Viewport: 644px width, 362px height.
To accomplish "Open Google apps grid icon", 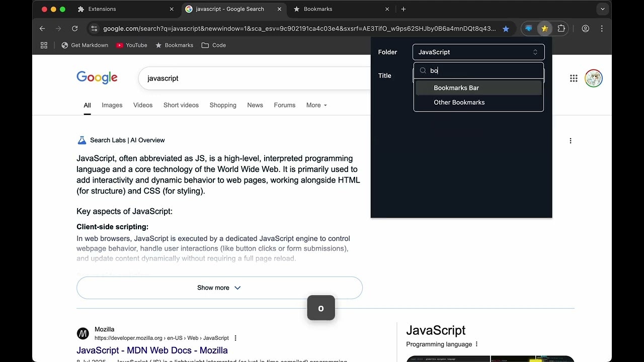I will click(574, 78).
